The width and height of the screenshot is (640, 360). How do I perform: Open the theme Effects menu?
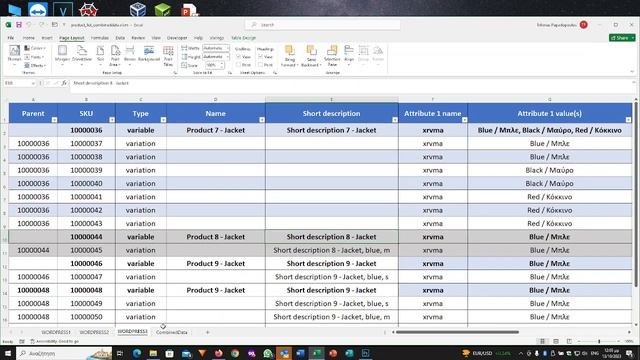(x=35, y=65)
